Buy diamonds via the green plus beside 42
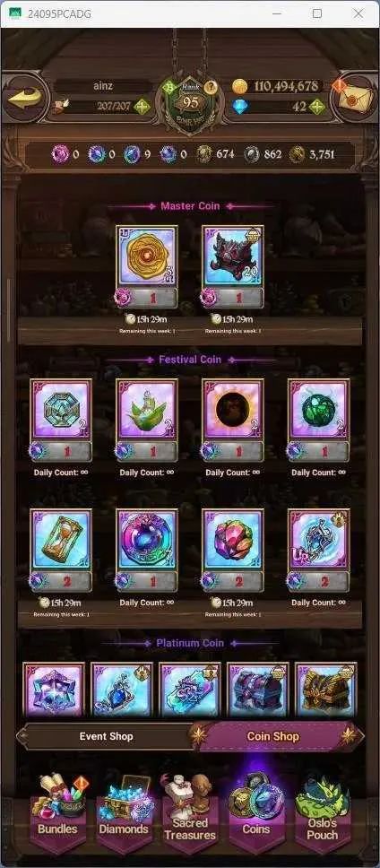Viewport: 380px width, 868px height. coord(317,107)
